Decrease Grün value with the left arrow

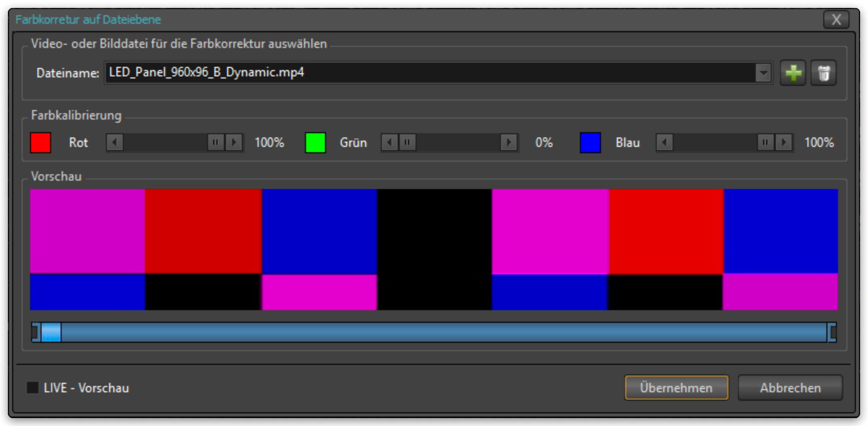tap(390, 143)
